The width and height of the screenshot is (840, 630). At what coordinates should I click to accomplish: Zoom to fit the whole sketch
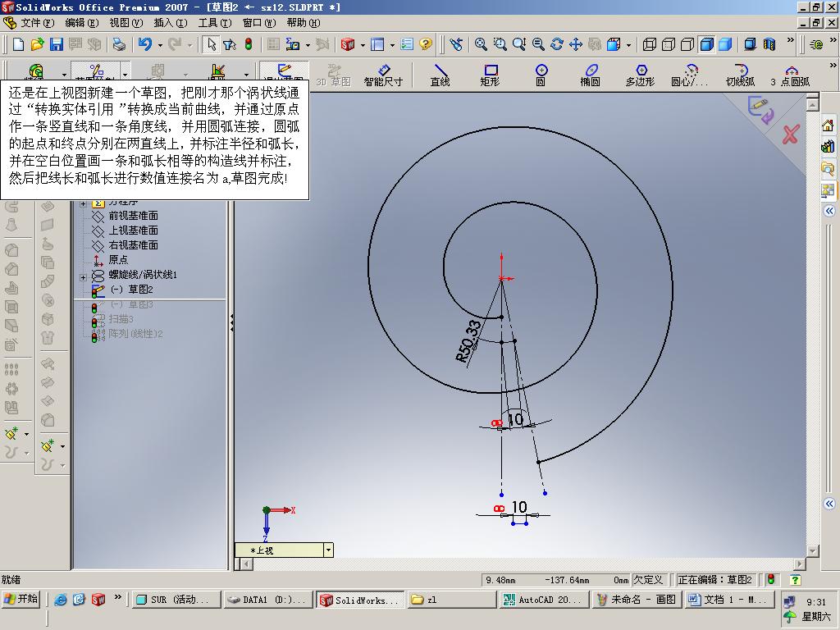click(481, 44)
